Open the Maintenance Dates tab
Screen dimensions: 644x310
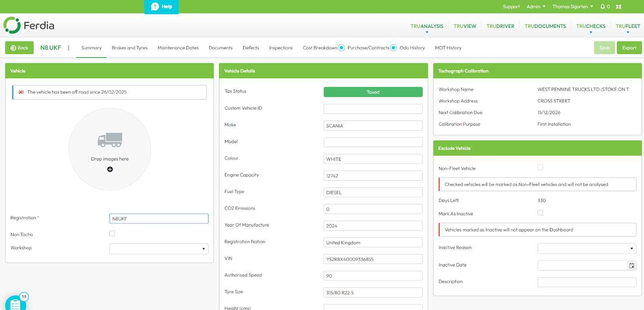click(178, 48)
